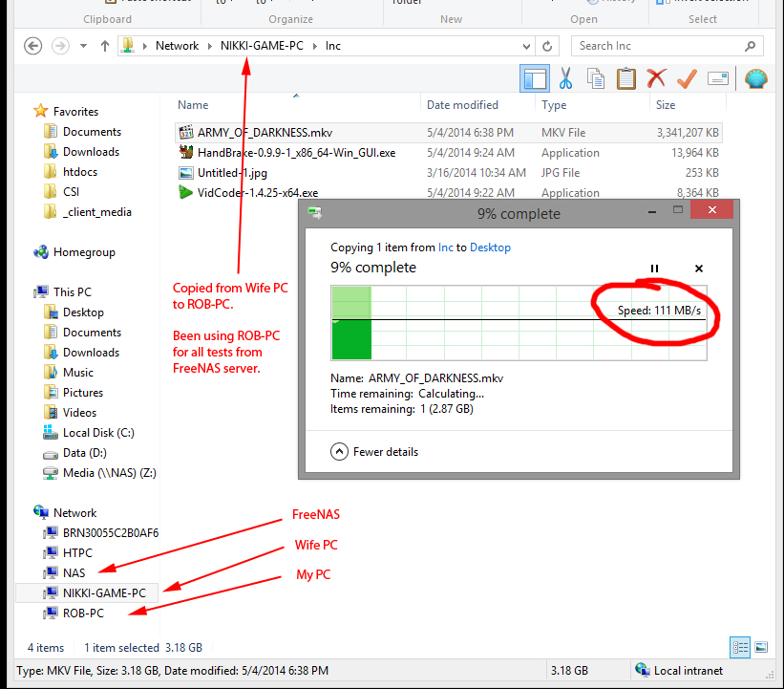Open Data (D:) drive

click(x=84, y=453)
